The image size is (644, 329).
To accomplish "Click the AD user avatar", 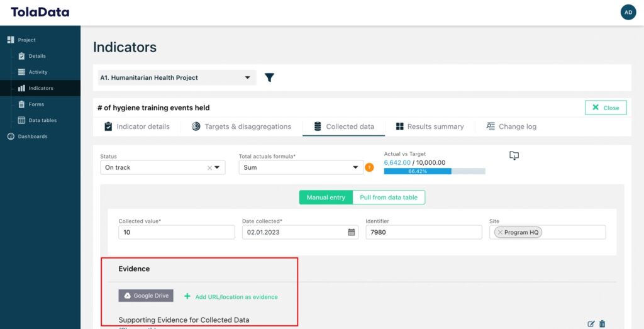I will [628, 13].
